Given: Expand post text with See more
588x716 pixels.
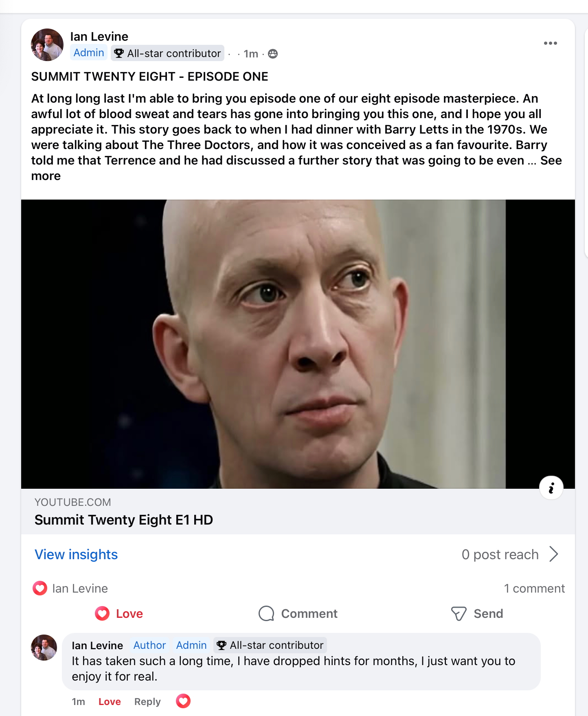Looking at the screenshot, I should point(551,160).
